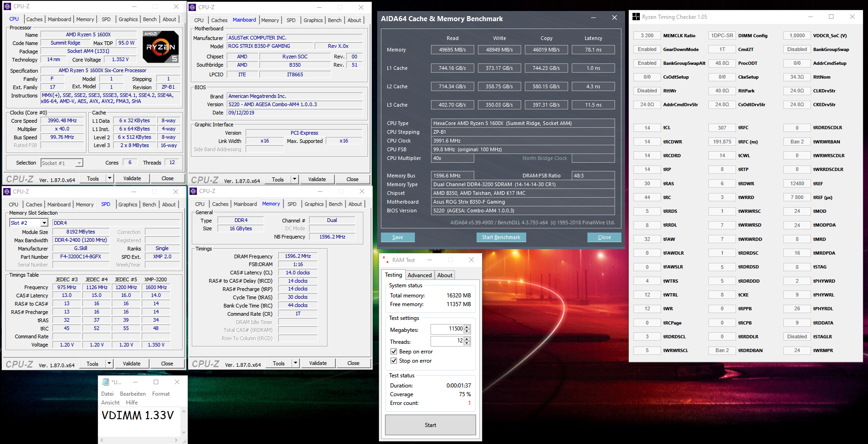The width and height of the screenshot is (868, 444).
Task: Open the Tools dropdown arrow in the CPU-Z memory timings window
Action: [295, 363]
